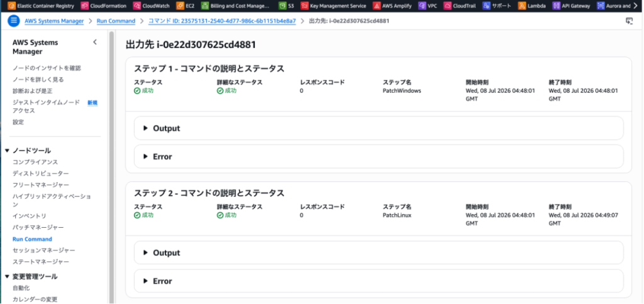Click the Elastic Container Registry shortcut icon
The height and width of the screenshot is (304, 644).
click(11, 6)
